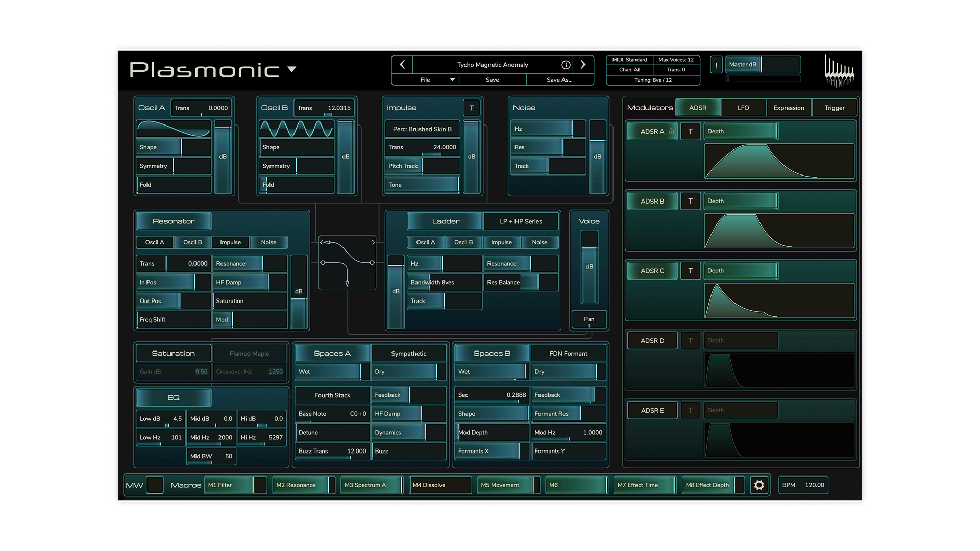Viewport: 980px width, 551px height.
Task: Click the Save As... button
Action: [559, 80]
